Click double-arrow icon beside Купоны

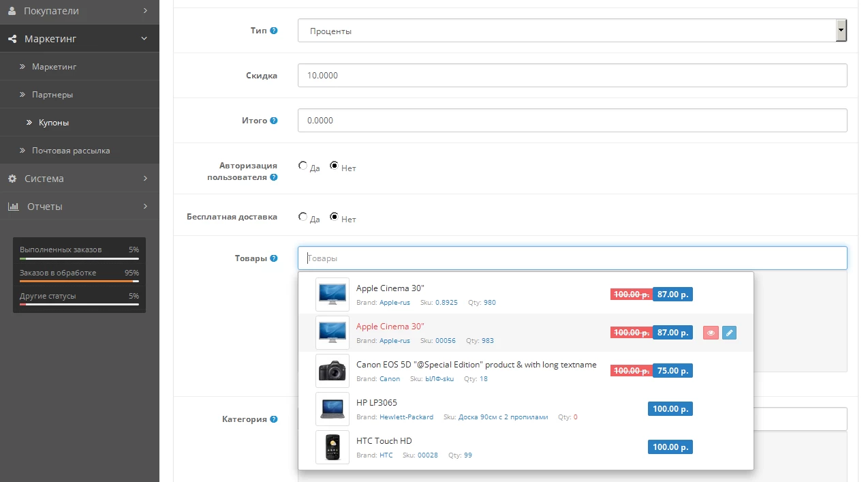[29, 123]
